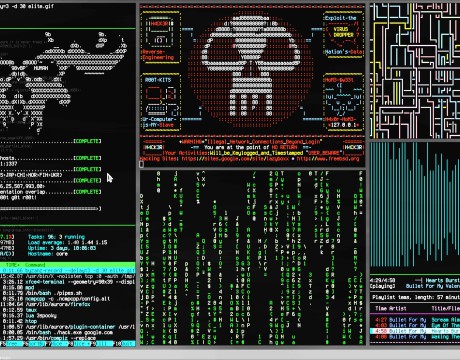Click the Artist column header in ncmpcpp playlist
This screenshot has width=460, height=360.
click(x=398, y=309)
